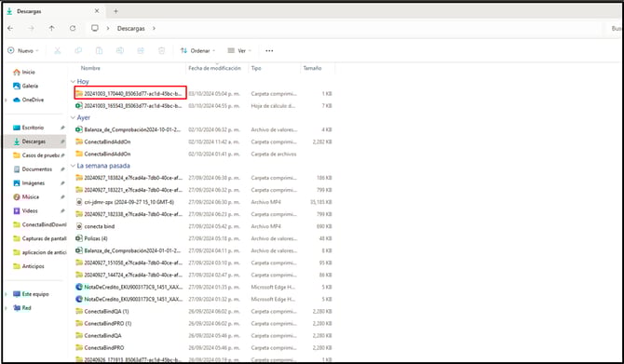This screenshot has width=624, height=364.
Task: Expand the Este equipo tree node
Action: [6, 294]
